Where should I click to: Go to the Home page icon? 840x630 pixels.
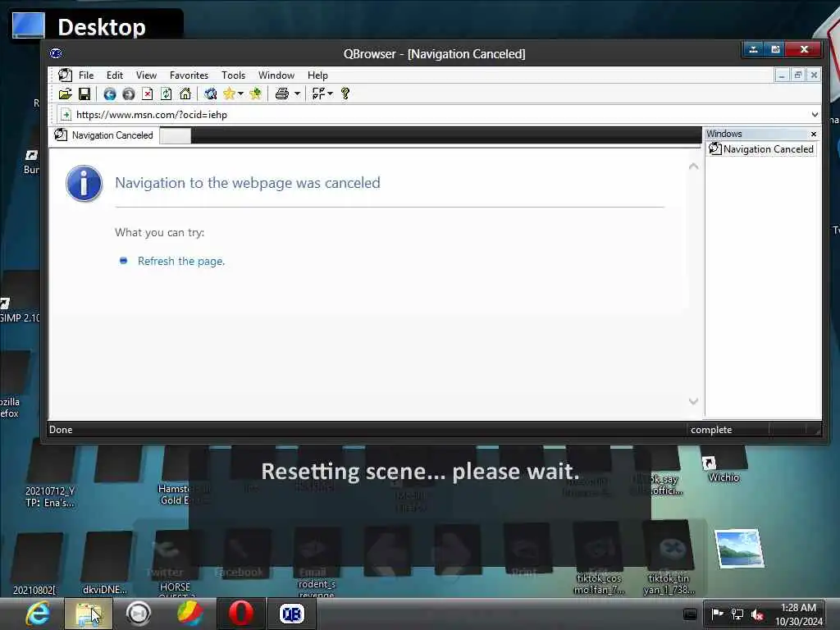pos(185,94)
